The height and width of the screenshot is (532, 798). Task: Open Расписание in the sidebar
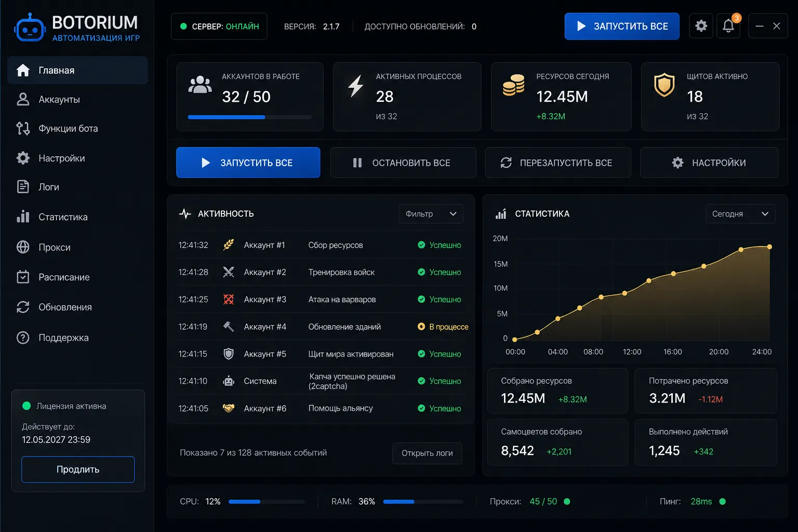click(x=78, y=277)
